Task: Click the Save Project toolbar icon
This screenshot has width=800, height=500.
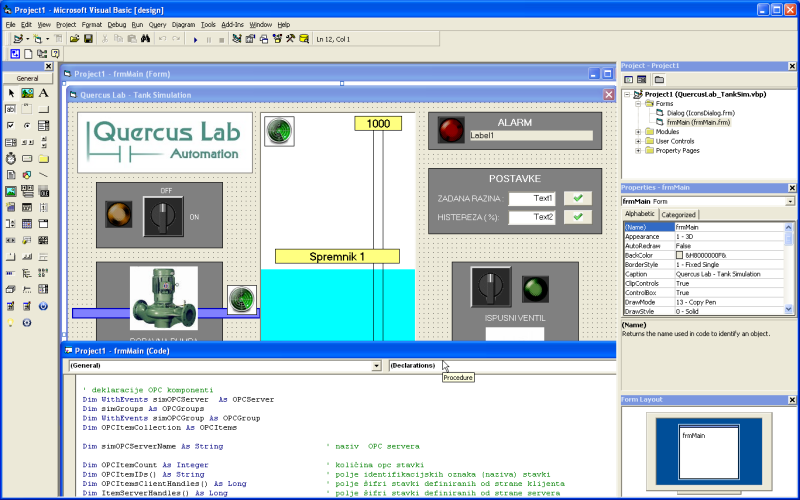Action: point(88,39)
